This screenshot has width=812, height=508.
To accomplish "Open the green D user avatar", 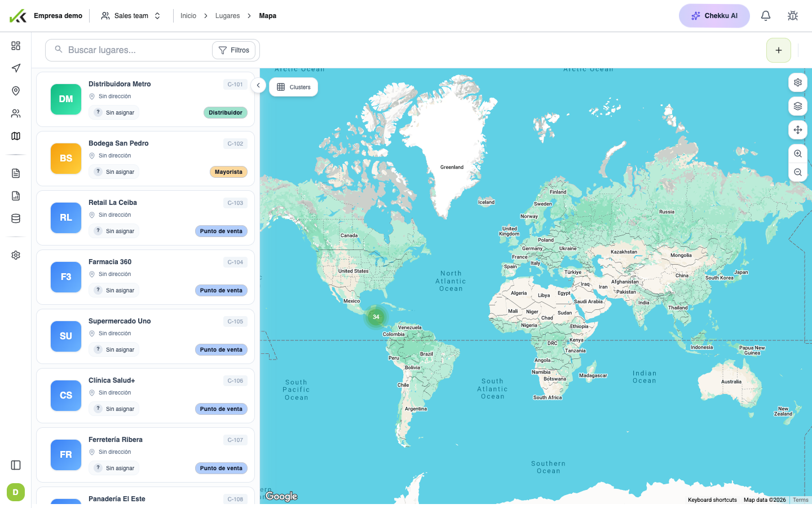I will coord(16,492).
